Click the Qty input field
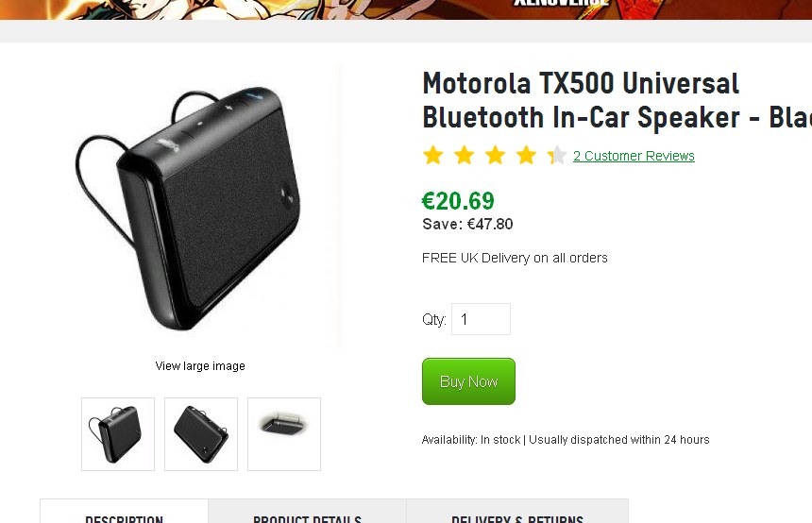 [481, 319]
